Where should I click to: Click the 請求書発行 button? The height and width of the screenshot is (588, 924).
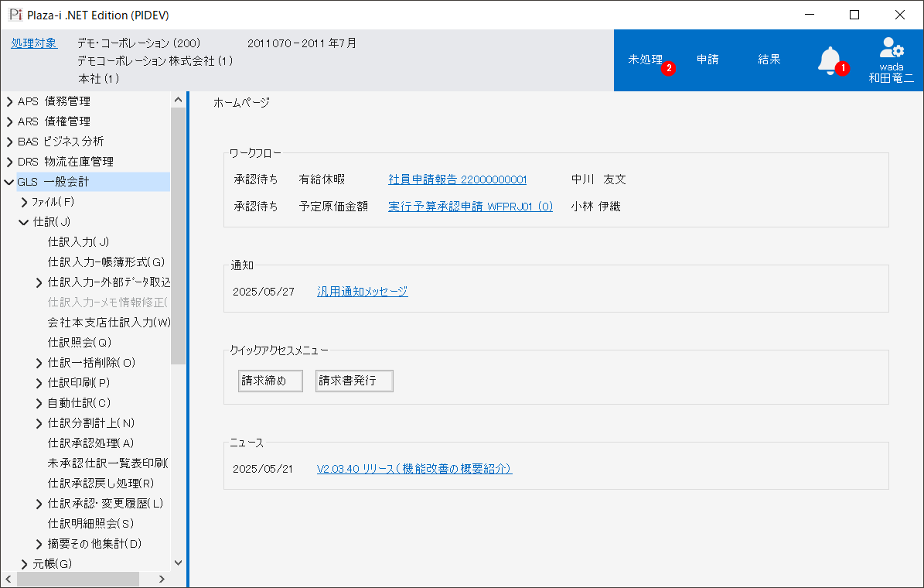pyautogui.click(x=354, y=381)
